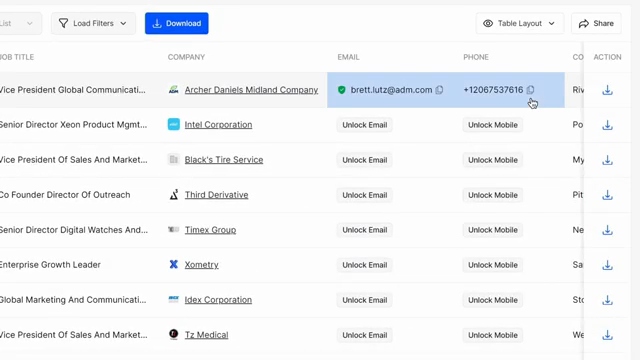Click 'Co Founder Director Of Outreach' job title
This screenshot has width=640, height=360.
coord(65,195)
